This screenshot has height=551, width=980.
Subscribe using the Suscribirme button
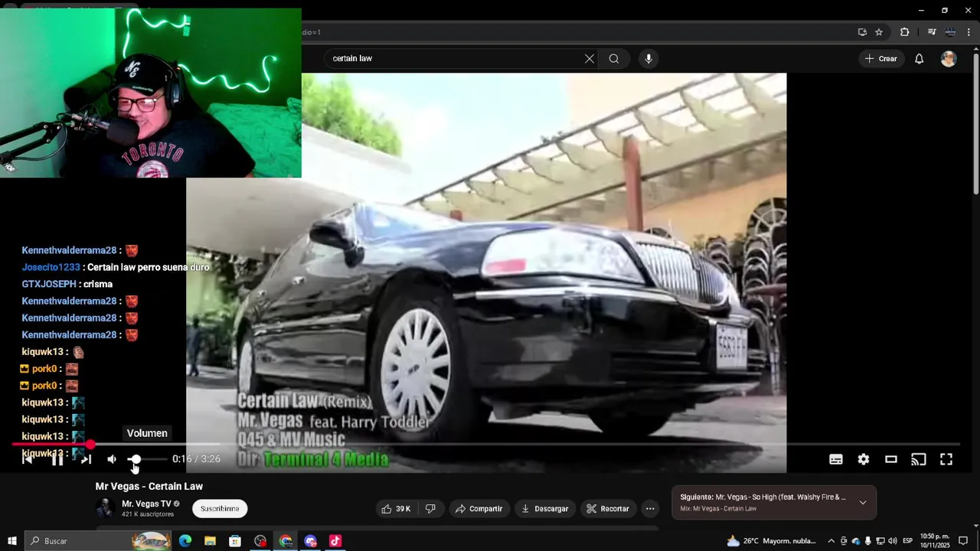220,509
